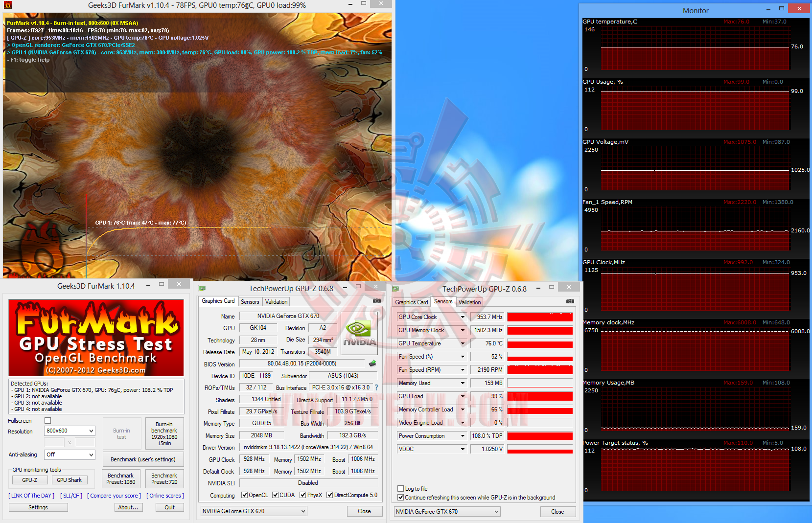
Task: Expand the Memory Used sensor dropdown
Action: coord(463,383)
